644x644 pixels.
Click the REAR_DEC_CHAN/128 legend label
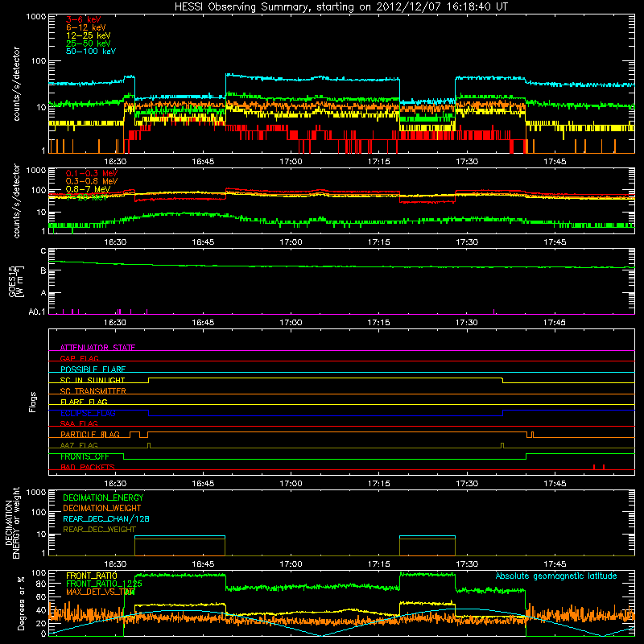click(x=106, y=518)
